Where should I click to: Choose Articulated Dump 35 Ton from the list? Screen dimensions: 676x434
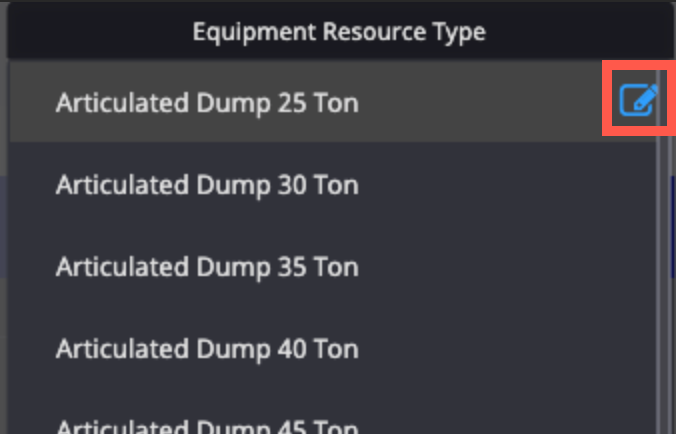click(x=332, y=266)
